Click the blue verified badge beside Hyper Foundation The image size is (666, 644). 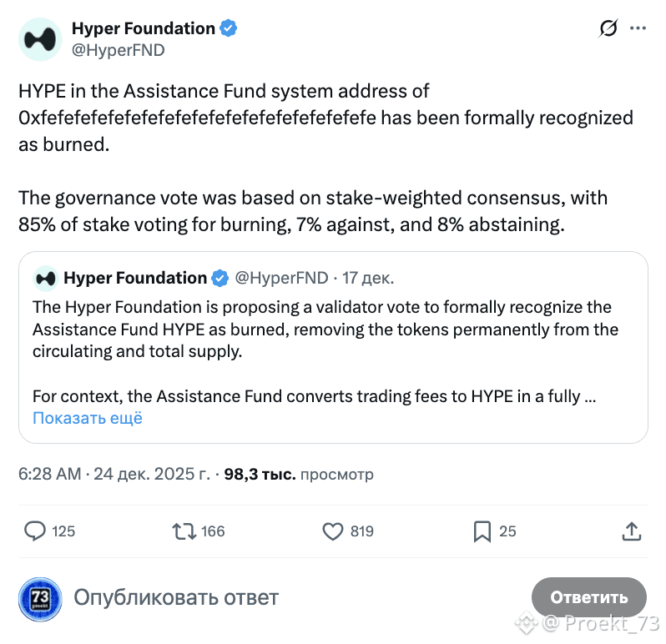(229, 28)
